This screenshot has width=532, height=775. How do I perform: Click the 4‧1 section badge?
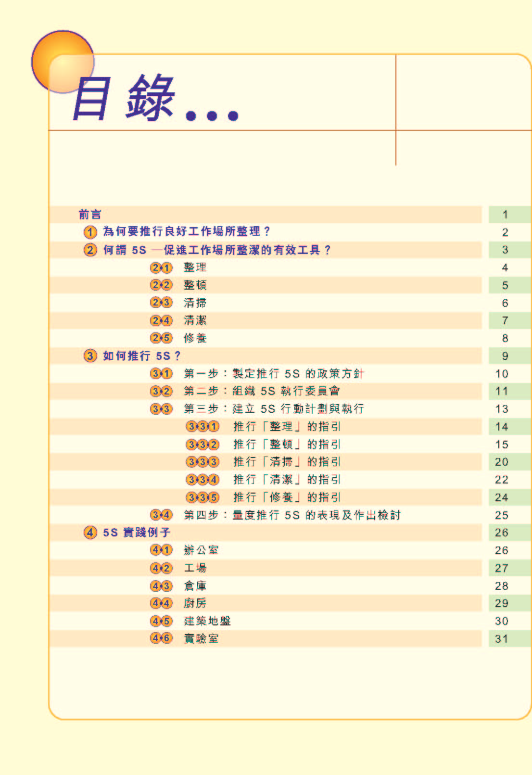coord(161,550)
